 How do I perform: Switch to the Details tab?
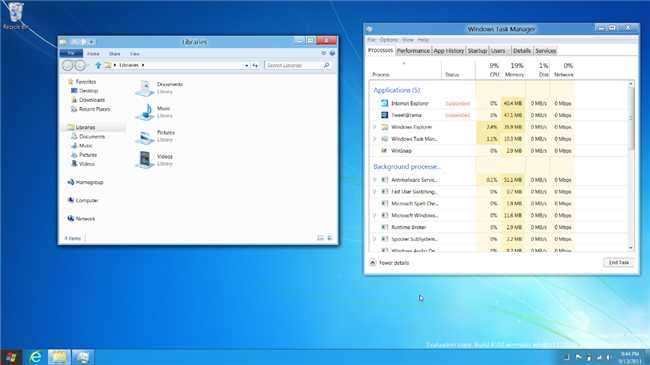pyautogui.click(x=521, y=51)
